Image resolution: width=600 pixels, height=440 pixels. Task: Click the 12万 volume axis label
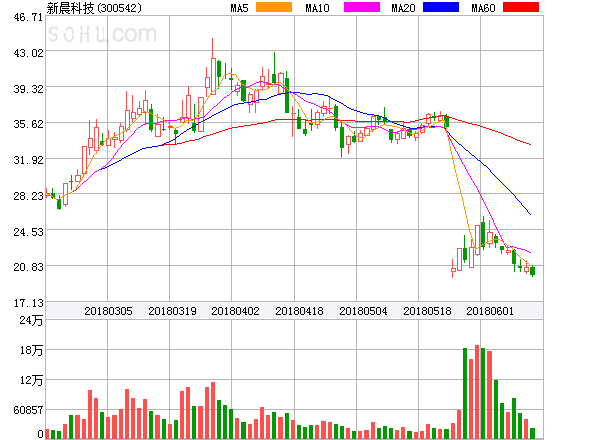coord(31,380)
